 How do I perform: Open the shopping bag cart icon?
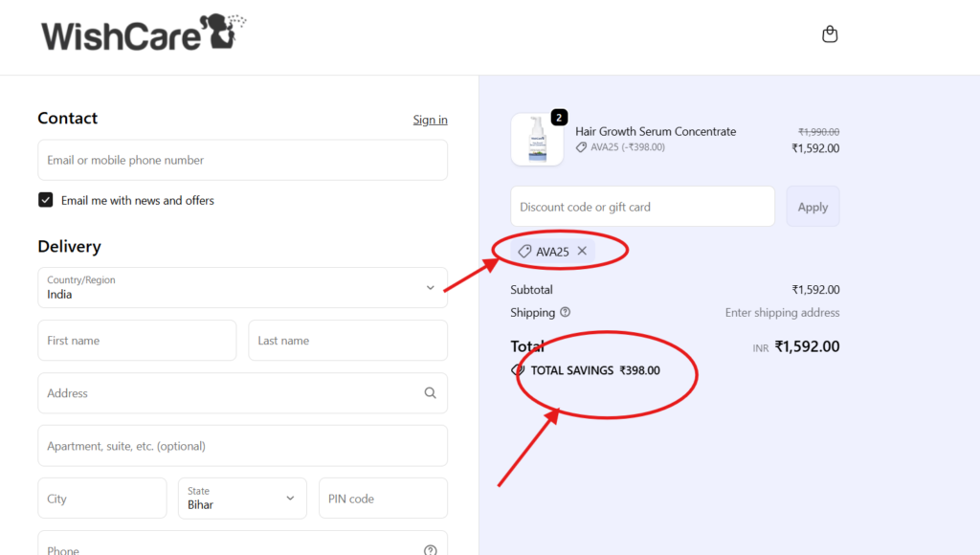830,33
